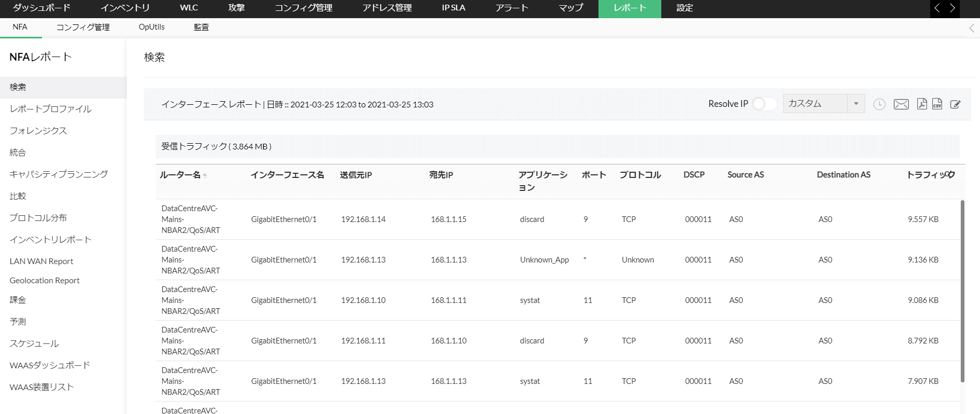Screen dimensions: 980x414
Task: Export report as PDF
Action: 922,104
